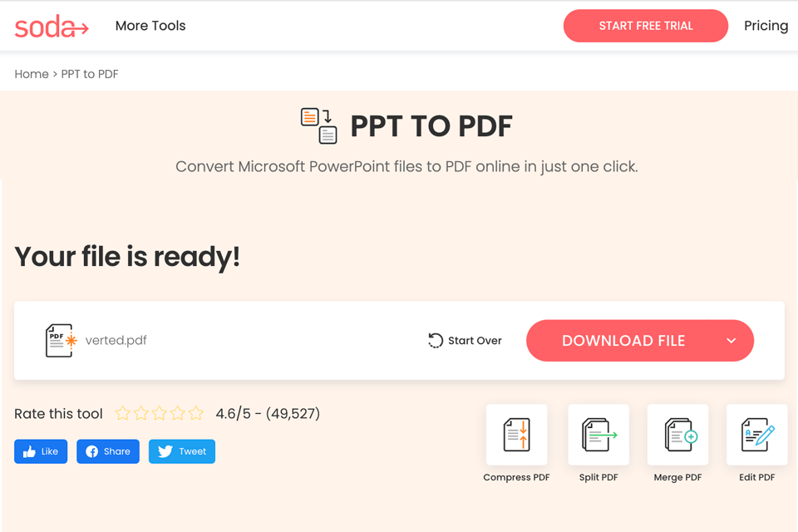
Task: Select the PPT to PDF conversion icon
Action: (x=318, y=126)
